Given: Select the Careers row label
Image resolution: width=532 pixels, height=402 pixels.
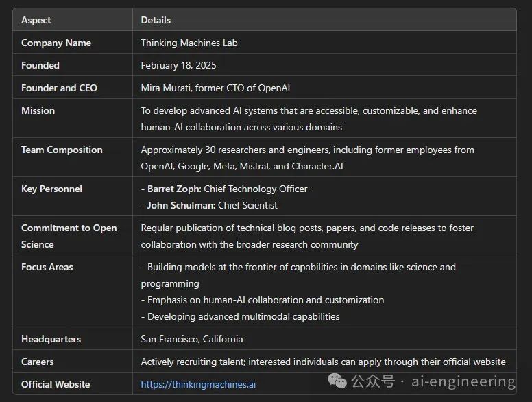Looking at the screenshot, I should tap(37, 362).
